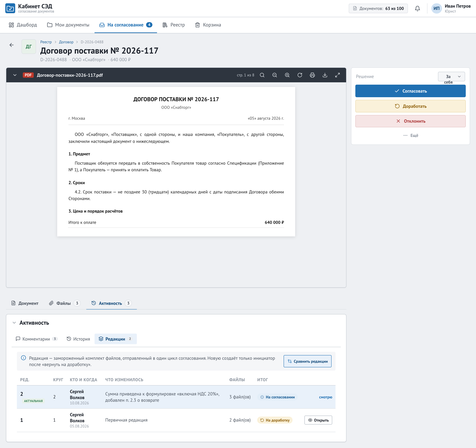Image resolution: width=476 pixels, height=448 pixels.
Task: Download the contract PDF file
Action: point(325,75)
